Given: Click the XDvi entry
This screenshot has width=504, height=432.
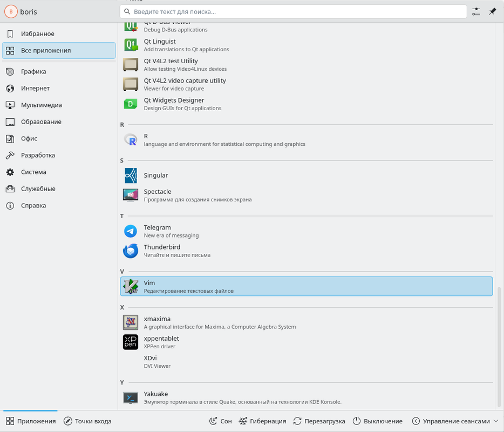Looking at the screenshot, I should pyautogui.click(x=307, y=362).
